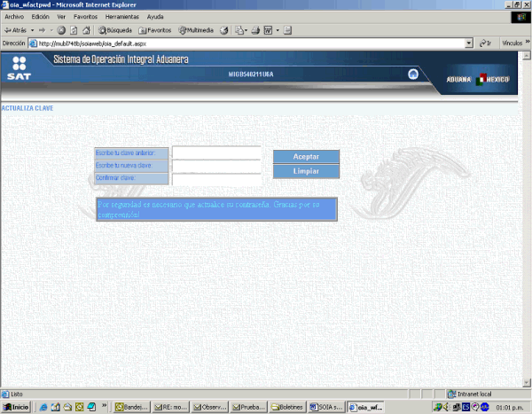Open the mail toolbar icon
532x414 pixels.
pyautogui.click(x=241, y=30)
